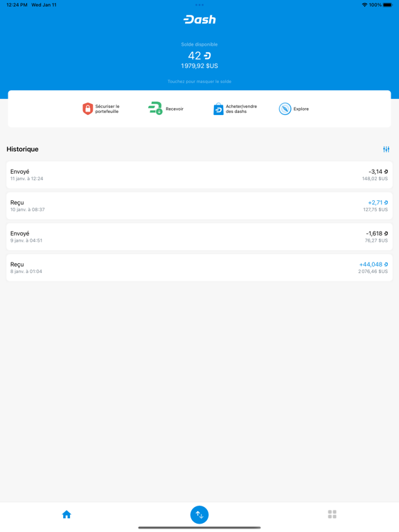399x532 pixels.
Task: Tap 'Touchez pour masquer le solde'
Action: click(199, 82)
